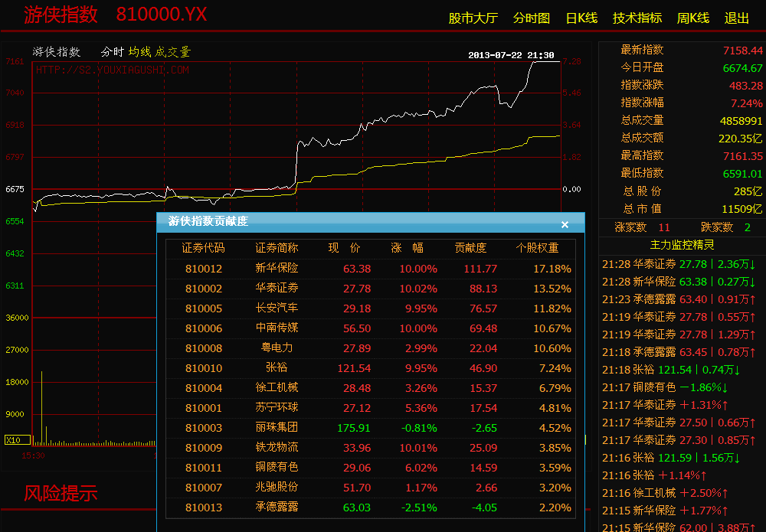Open the 股市大厅 menu item
The height and width of the screenshot is (532, 766).
pos(473,18)
